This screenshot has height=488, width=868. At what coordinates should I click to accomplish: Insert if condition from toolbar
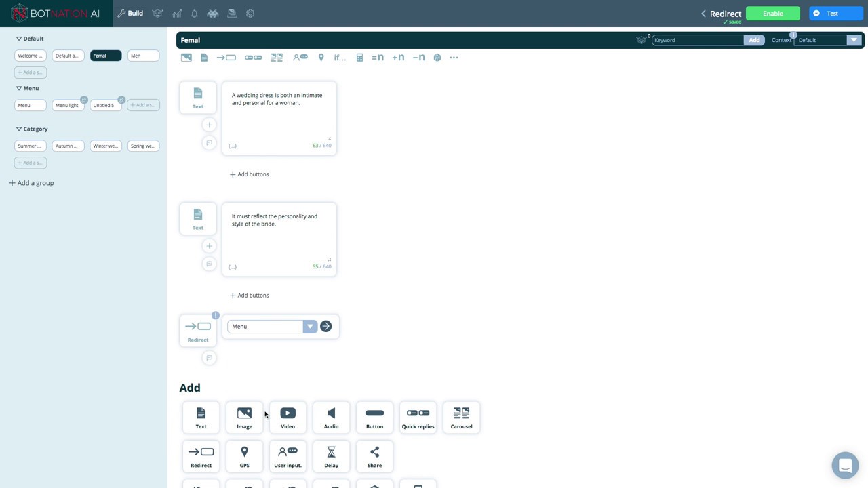340,58
